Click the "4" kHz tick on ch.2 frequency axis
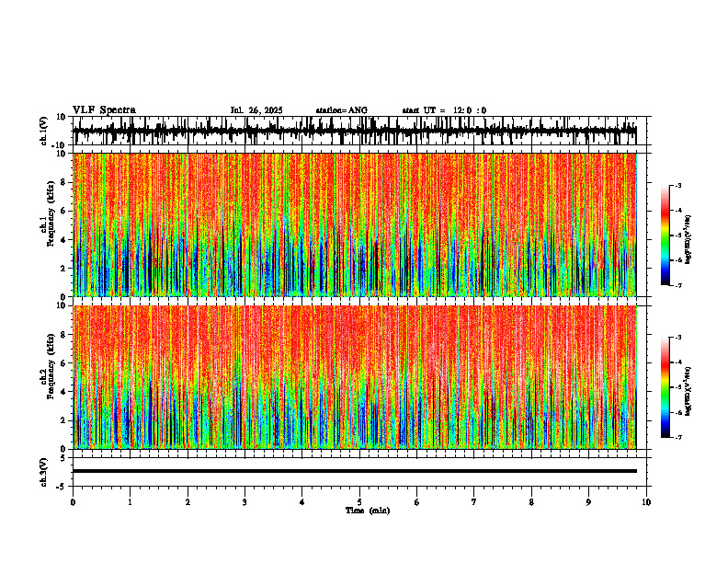The height and width of the screenshot is (563, 728). [x=64, y=392]
